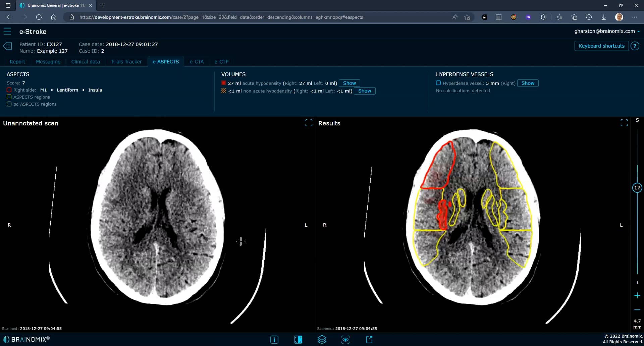
Task: Open the scan information panel
Action: [274, 340]
